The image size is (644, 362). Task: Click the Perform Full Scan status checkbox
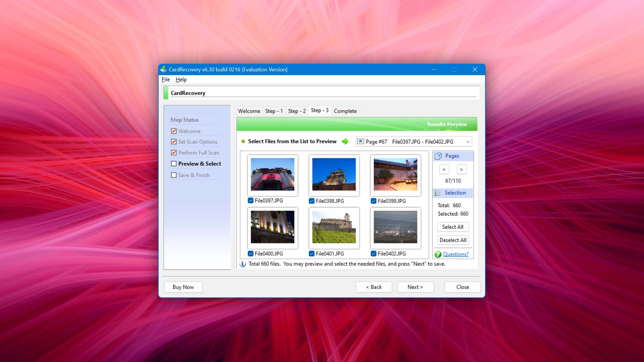[174, 153]
